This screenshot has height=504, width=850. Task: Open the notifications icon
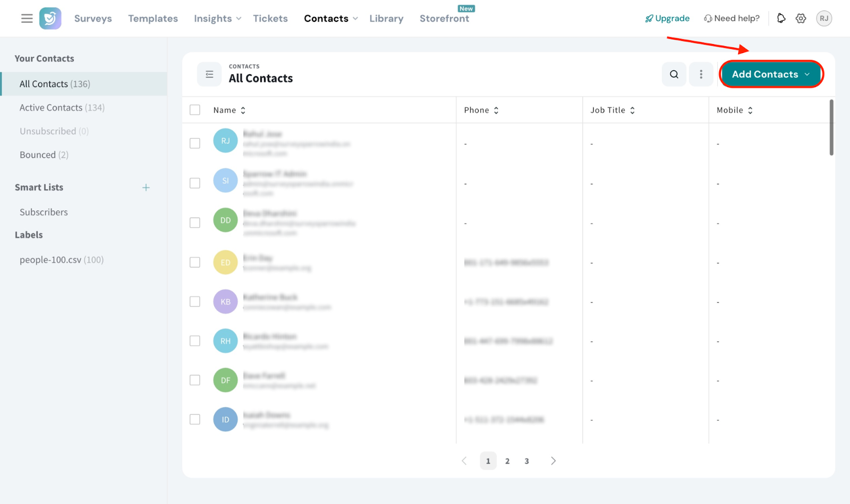[781, 19]
